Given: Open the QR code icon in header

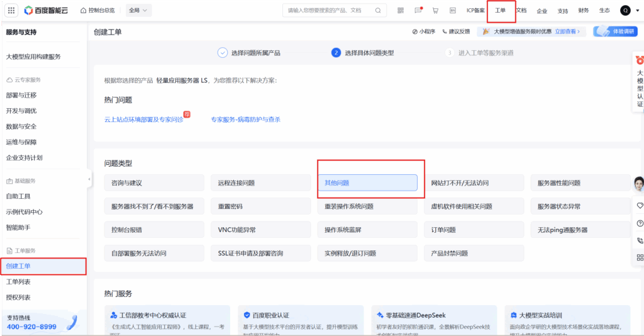Looking at the screenshot, I should click(401, 11).
